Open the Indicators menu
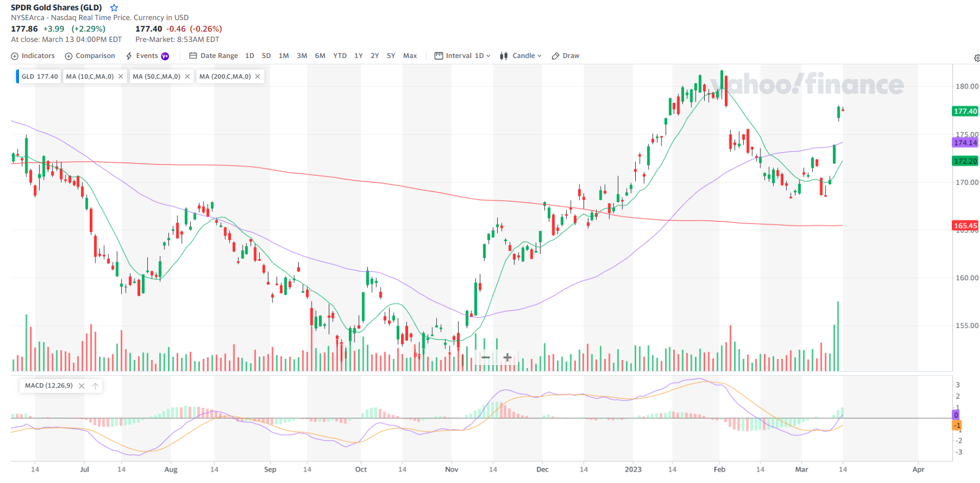This screenshot has width=980, height=483. pos(33,56)
